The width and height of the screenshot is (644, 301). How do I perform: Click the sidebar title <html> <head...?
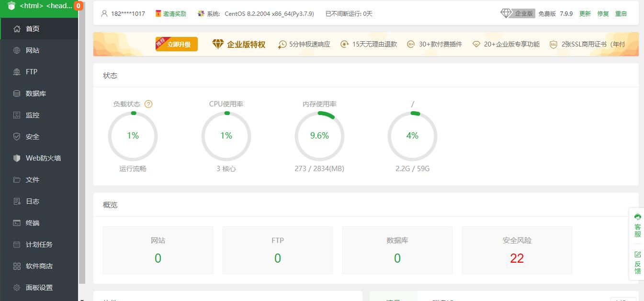pos(46,6)
